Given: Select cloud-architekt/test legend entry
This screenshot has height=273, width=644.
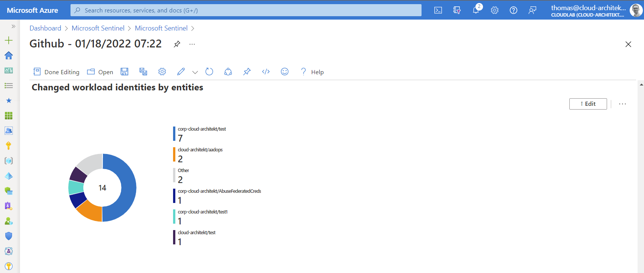Looking at the screenshot, I should click(x=195, y=238).
